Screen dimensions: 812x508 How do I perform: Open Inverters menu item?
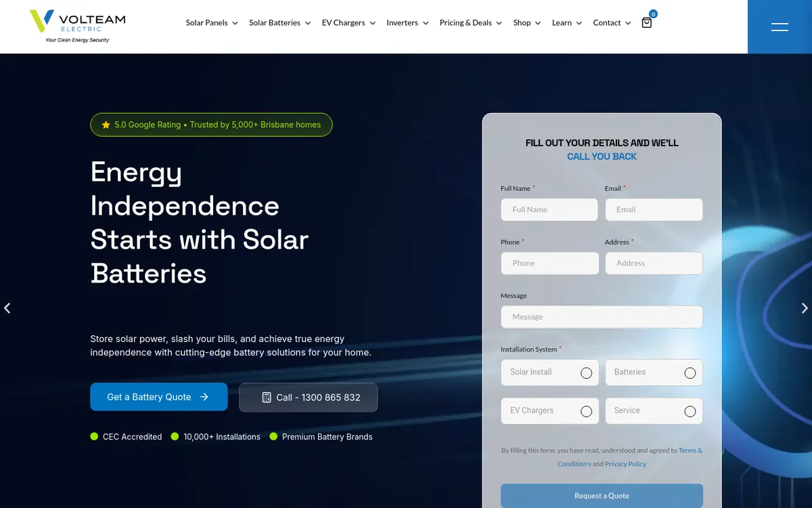coord(403,22)
